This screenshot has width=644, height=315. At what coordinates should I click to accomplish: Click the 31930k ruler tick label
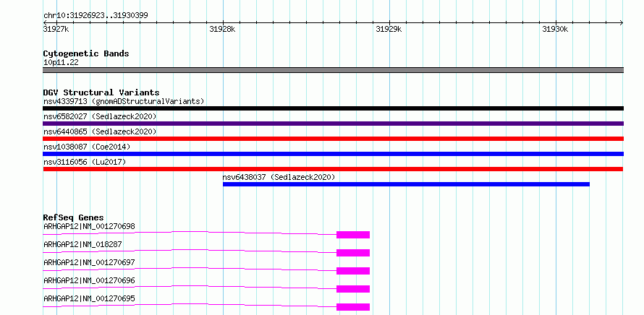pos(555,29)
